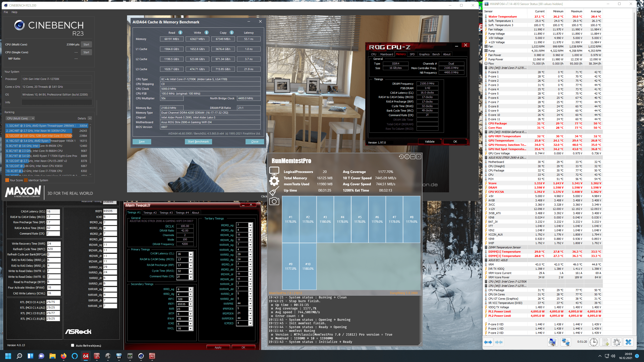
Task: Click Validate button in ROG CPU-Z
Action: click(429, 142)
